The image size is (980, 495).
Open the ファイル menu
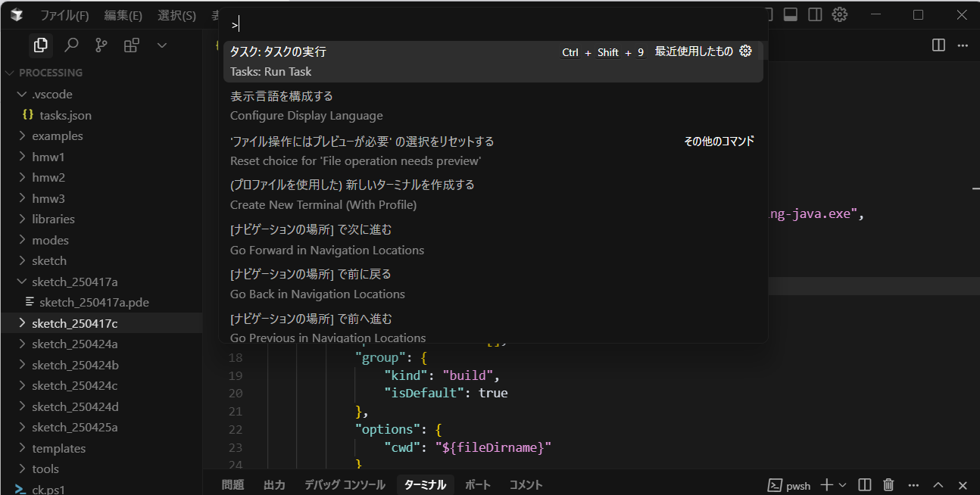(x=65, y=14)
